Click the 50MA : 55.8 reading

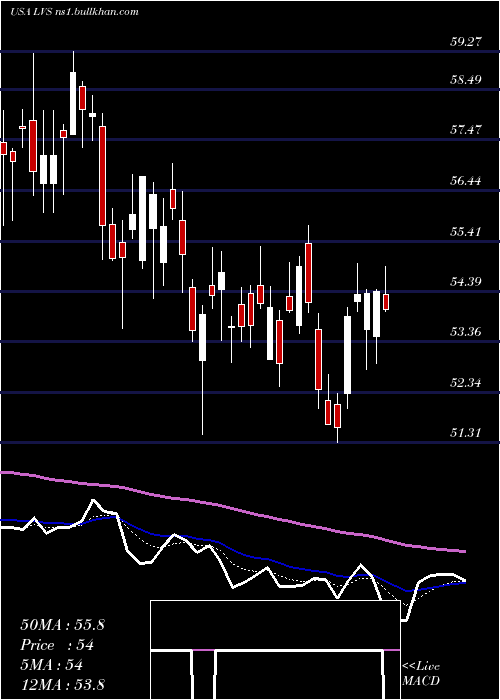coord(62,625)
